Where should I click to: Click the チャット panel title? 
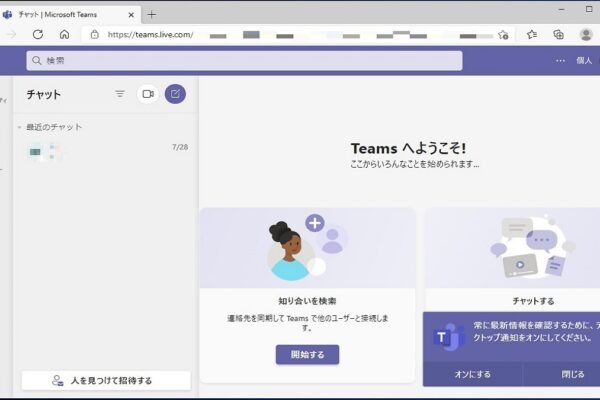(44, 95)
